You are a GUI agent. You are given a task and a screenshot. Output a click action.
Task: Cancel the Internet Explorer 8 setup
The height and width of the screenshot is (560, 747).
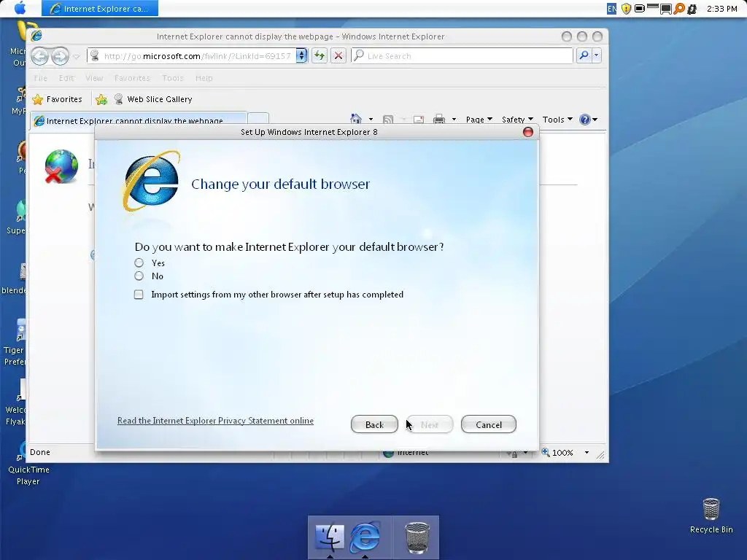click(488, 425)
